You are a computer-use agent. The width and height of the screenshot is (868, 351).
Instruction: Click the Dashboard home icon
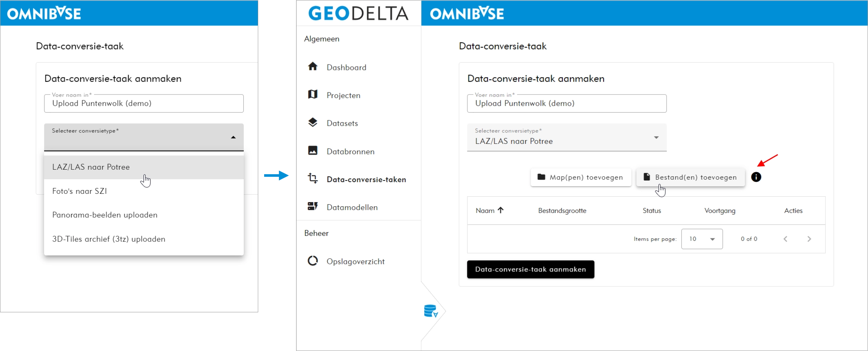pyautogui.click(x=313, y=67)
